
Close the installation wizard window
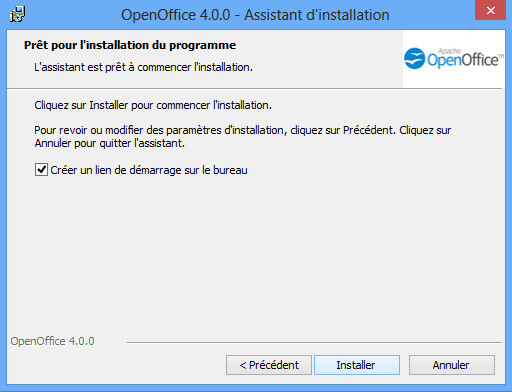point(490,10)
